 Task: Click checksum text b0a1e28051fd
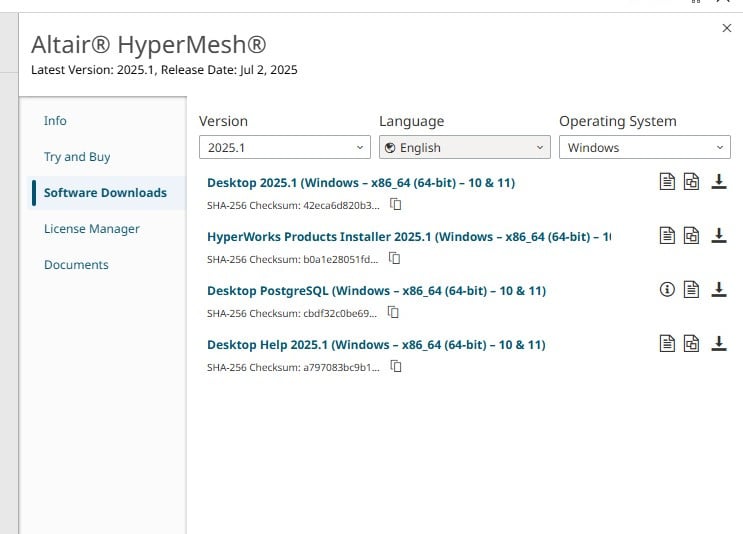pos(341,260)
